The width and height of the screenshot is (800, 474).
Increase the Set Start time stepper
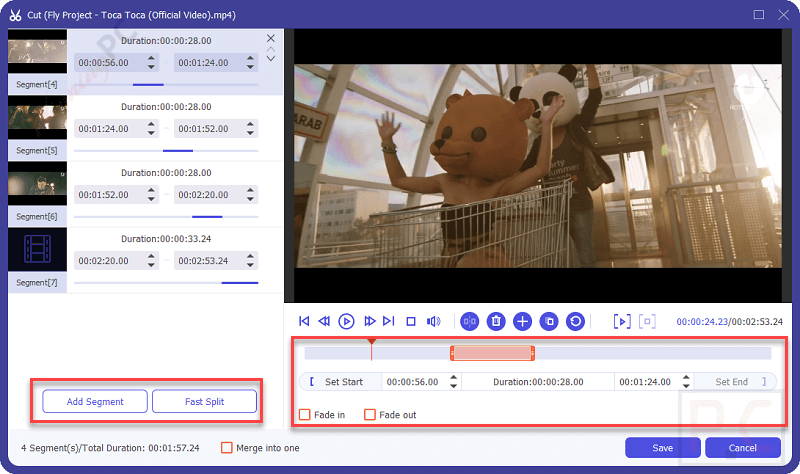click(x=454, y=378)
